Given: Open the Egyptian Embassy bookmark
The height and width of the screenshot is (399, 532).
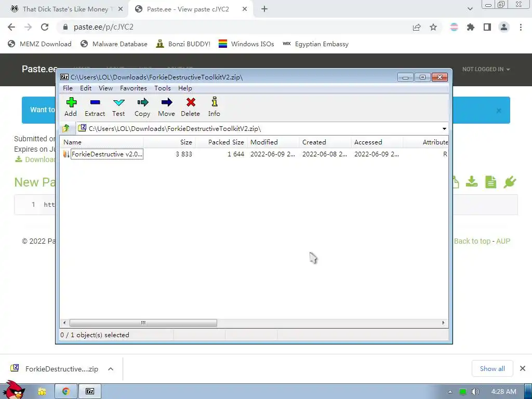Looking at the screenshot, I should pyautogui.click(x=315, y=44).
